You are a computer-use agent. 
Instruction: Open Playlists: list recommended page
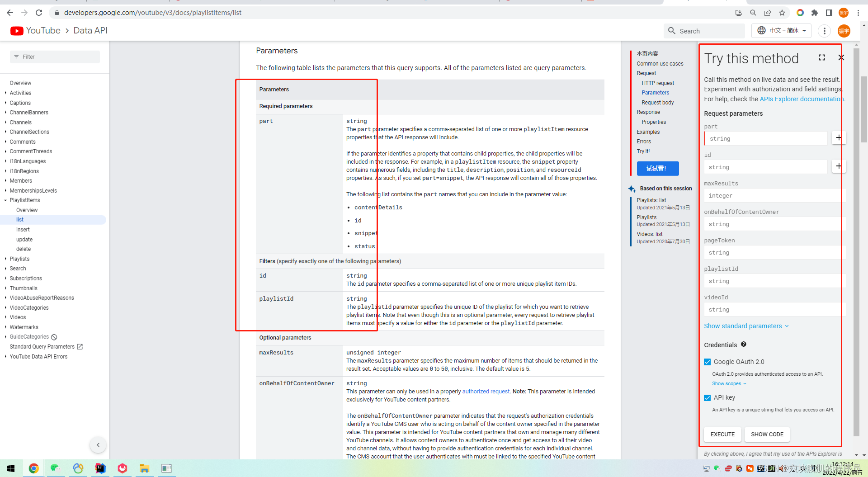[x=651, y=200]
